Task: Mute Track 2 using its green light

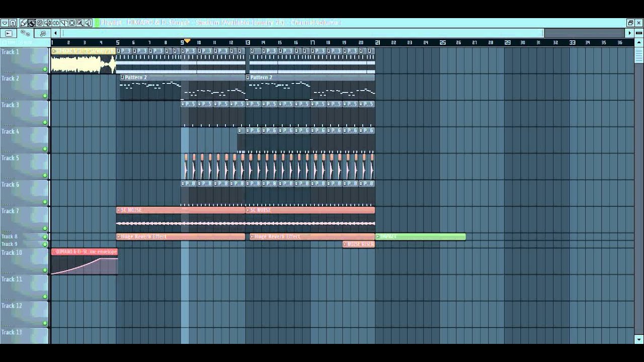Action: coord(45,96)
